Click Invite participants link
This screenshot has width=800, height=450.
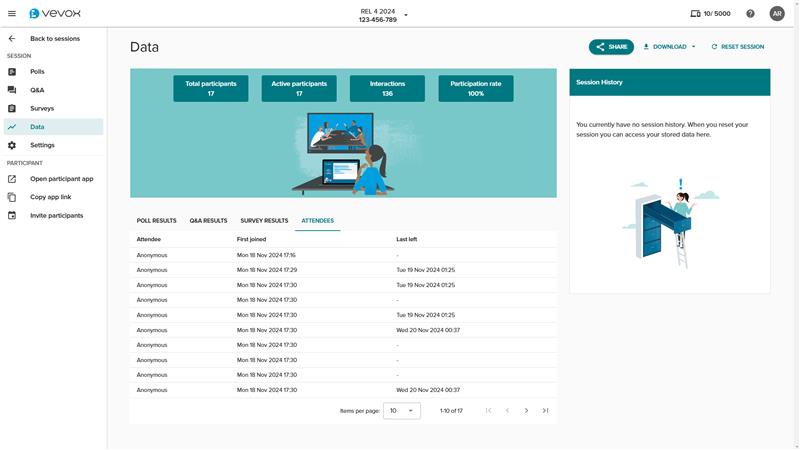point(57,215)
